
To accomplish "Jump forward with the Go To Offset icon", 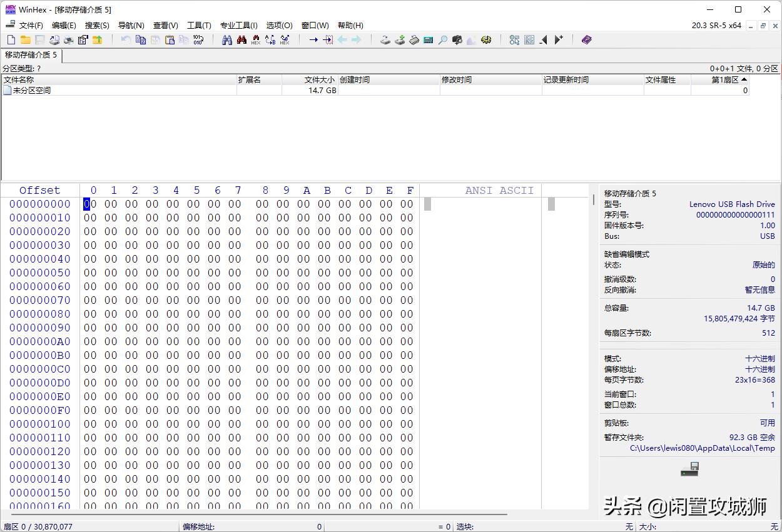I will pos(315,39).
